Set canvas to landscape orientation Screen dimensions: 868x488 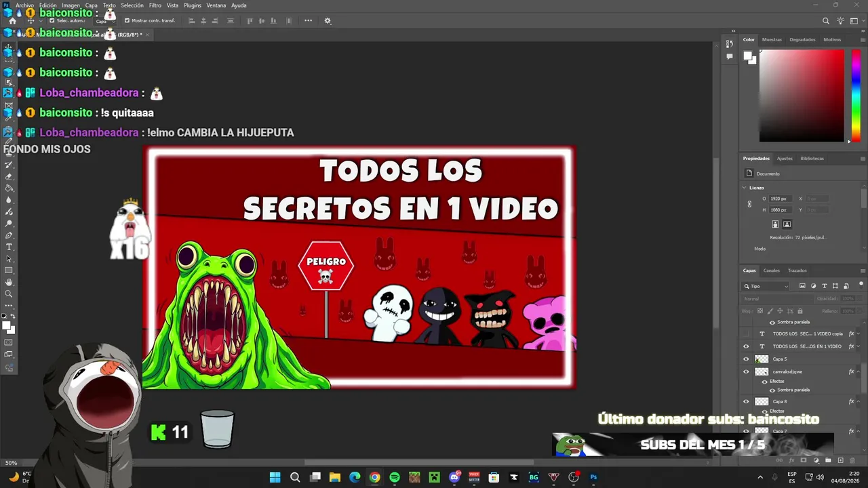tap(787, 224)
